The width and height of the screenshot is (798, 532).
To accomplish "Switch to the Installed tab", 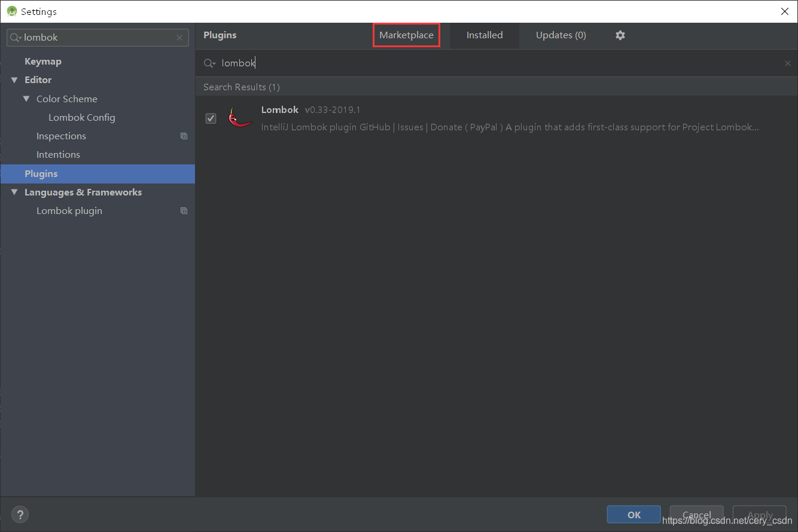I will click(x=485, y=35).
